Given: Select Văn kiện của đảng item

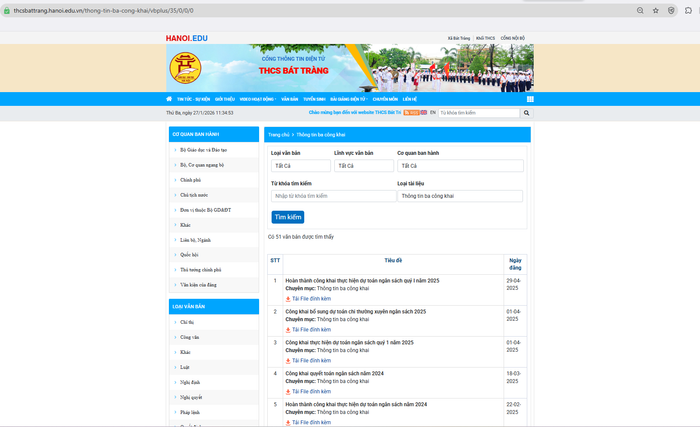Looking at the screenshot, I should coord(198,285).
